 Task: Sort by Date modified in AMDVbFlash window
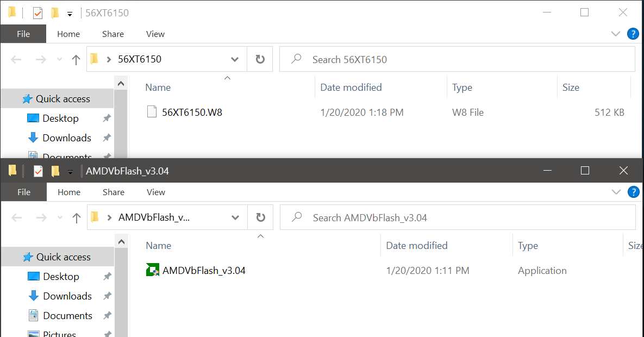click(417, 245)
